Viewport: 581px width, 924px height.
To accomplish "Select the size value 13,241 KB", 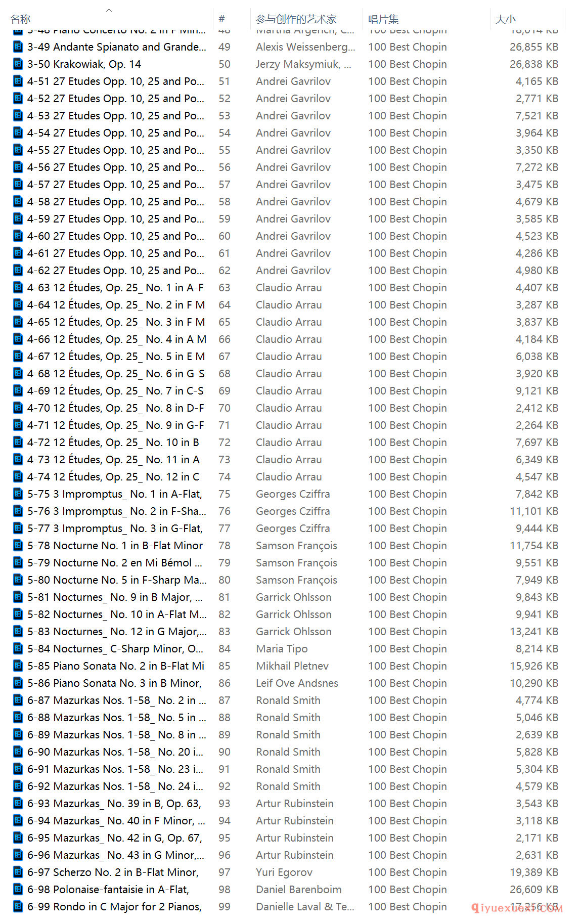I will coord(534,632).
